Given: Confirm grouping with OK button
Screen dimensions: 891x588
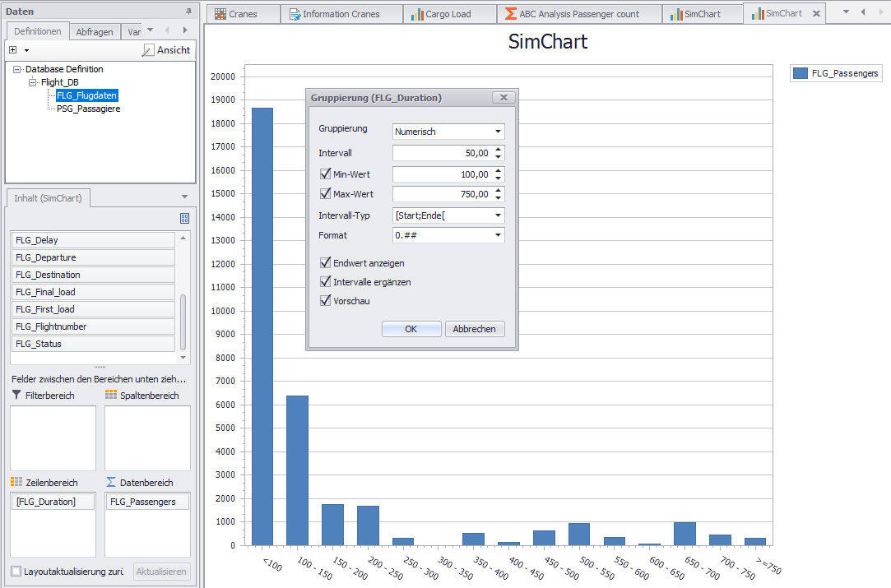Looking at the screenshot, I should point(411,329).
